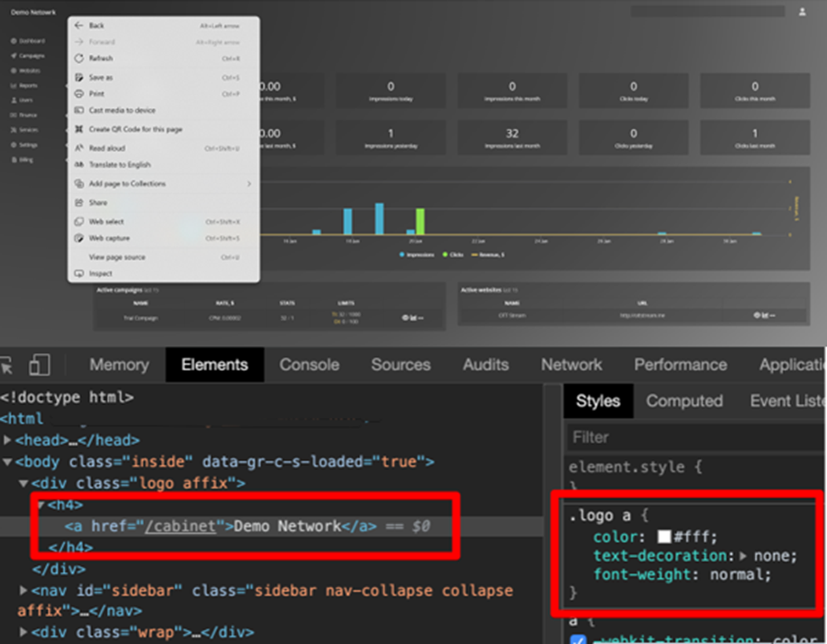
Task: Click the Web capture icon
Action: (79, 238)
